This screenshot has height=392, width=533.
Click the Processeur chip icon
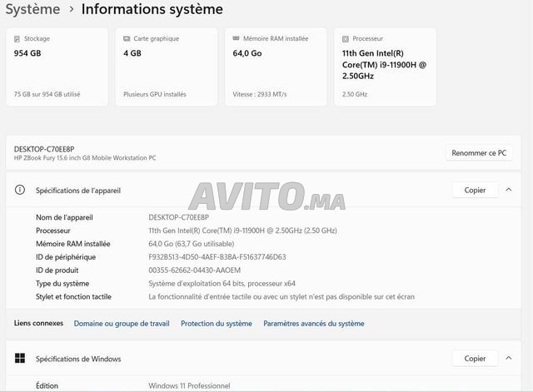point(346,39)
